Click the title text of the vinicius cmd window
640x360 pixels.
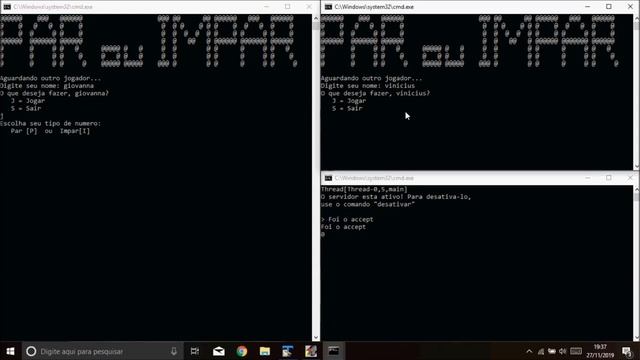[x=374, y=7]
